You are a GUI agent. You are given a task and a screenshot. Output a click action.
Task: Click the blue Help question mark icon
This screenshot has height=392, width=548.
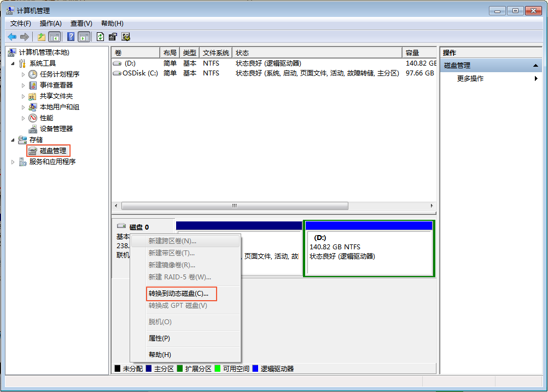pyautogui.click(x=71, y=37)
